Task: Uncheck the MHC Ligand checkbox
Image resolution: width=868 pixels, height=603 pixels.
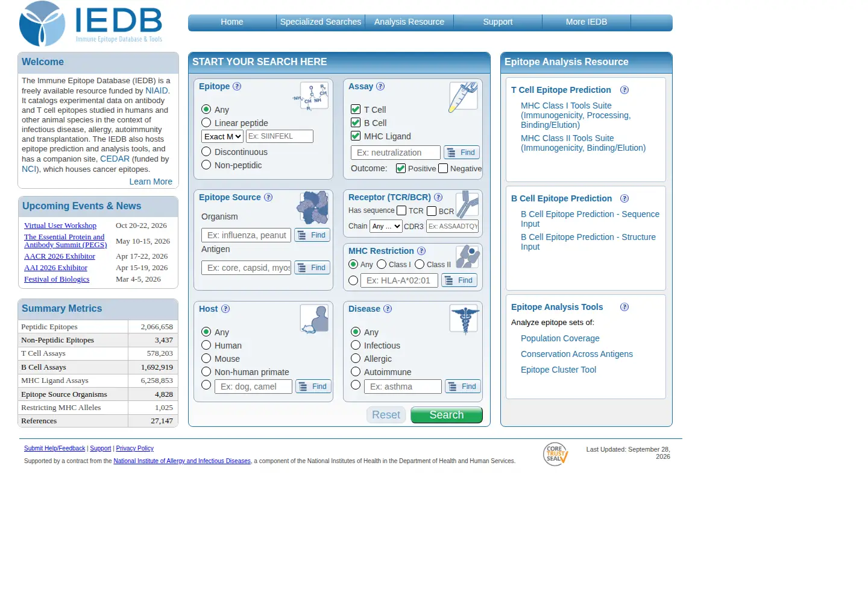Action: point(356,136)
